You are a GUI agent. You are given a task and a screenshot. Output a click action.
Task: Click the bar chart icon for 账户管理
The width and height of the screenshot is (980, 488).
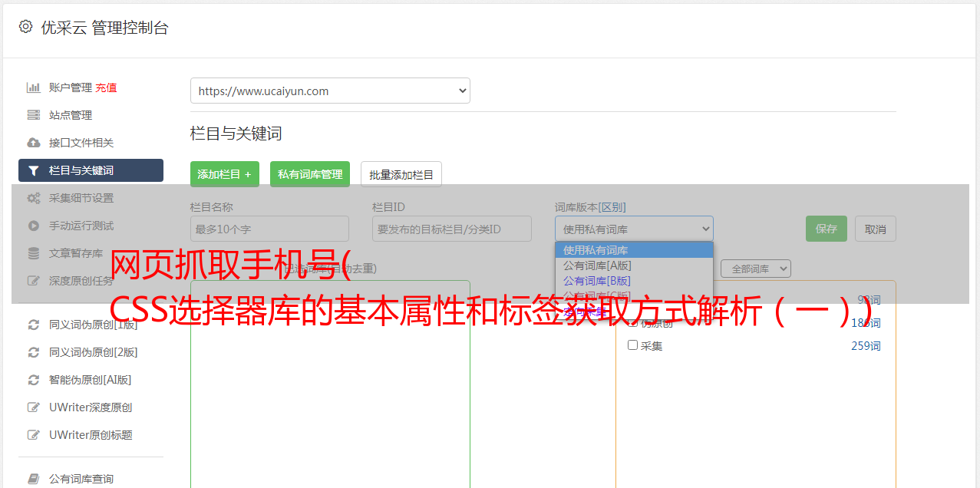[33, 87]
